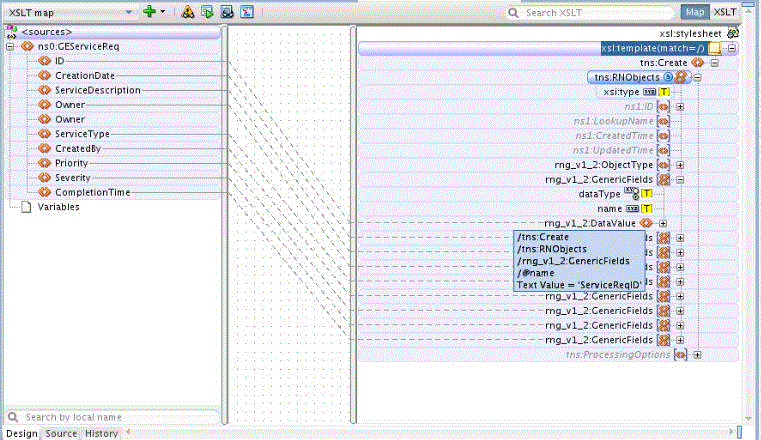Open the History tab
The image size is (761, 440).
click(101, 433)
